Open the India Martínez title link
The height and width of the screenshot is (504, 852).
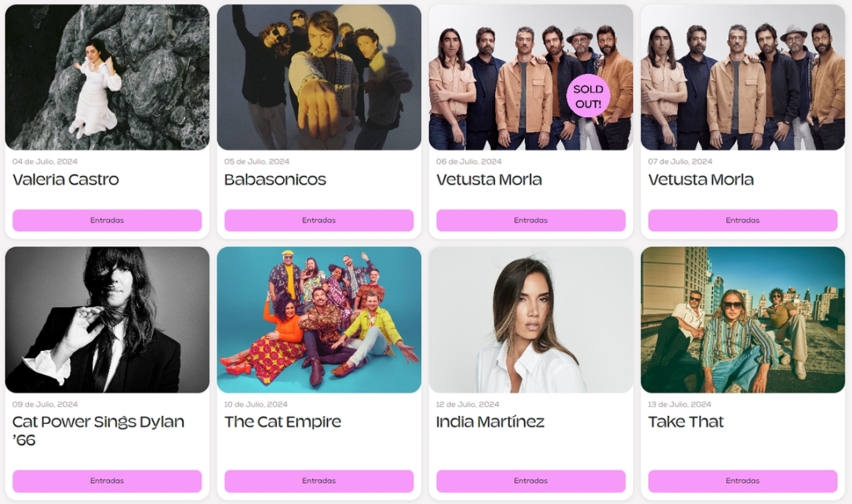[490, 422]
